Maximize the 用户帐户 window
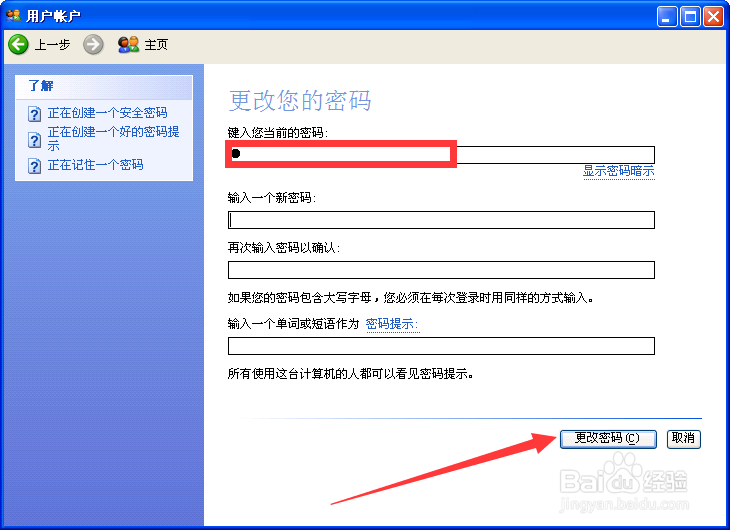Screen dimensions: 730x530 [690, 17]
